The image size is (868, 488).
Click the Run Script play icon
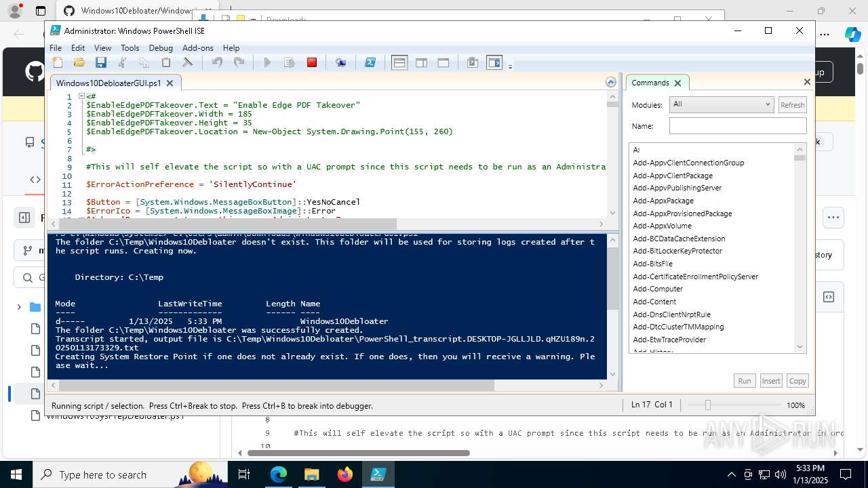267,62
